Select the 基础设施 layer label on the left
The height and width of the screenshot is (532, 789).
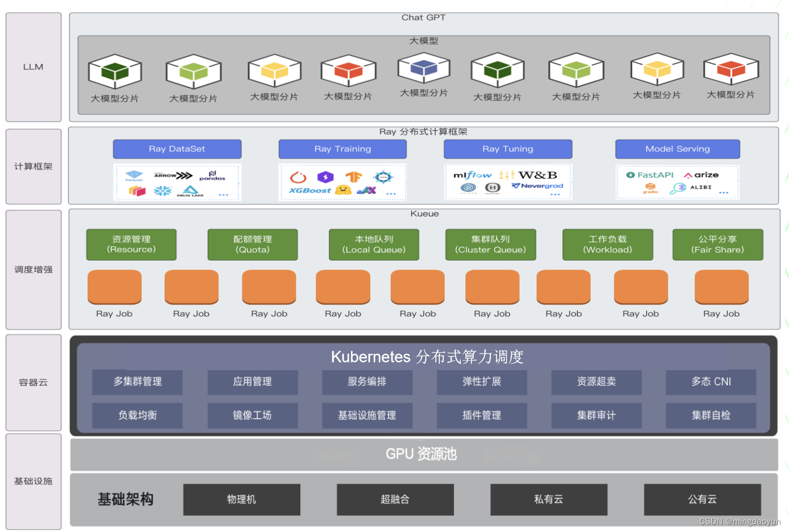click(33, 481)
